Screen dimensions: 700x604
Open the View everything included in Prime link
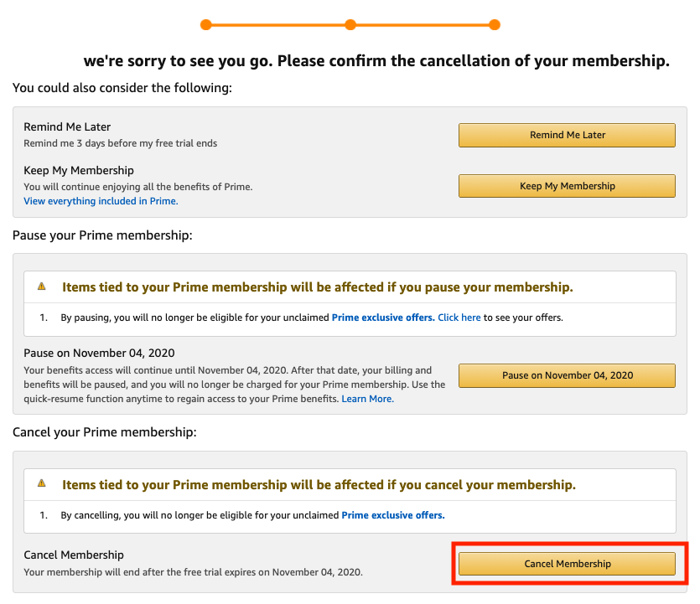pos(101,201)
